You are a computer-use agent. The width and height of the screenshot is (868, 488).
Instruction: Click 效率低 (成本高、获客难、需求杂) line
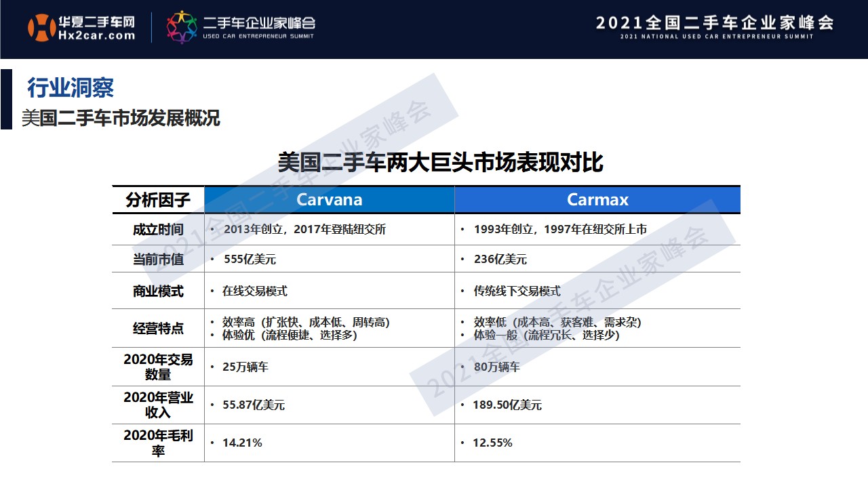(x=557, y=323)
